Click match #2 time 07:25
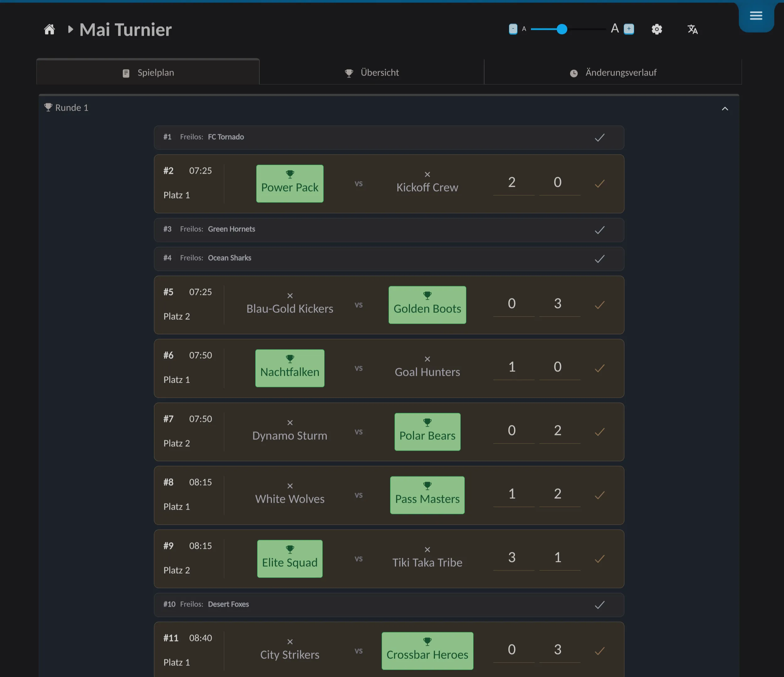784x677 pixels. (200, 171)
